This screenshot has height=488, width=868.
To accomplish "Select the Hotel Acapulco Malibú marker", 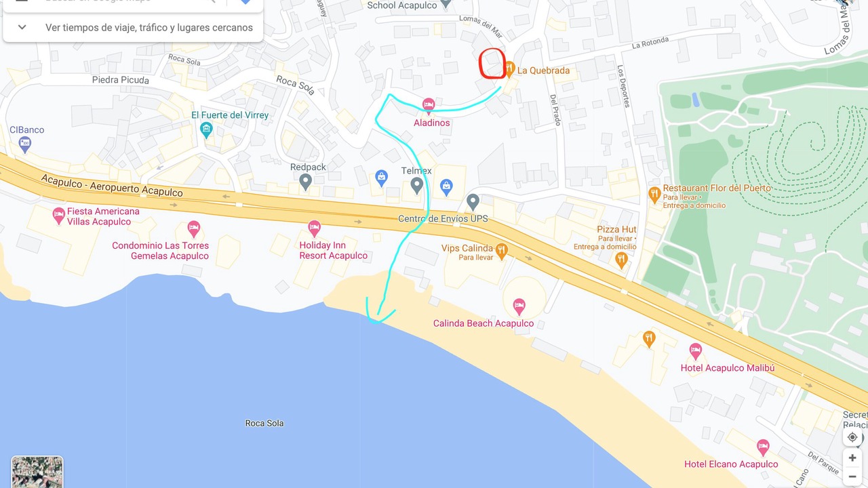I will (x=695, y=350).
